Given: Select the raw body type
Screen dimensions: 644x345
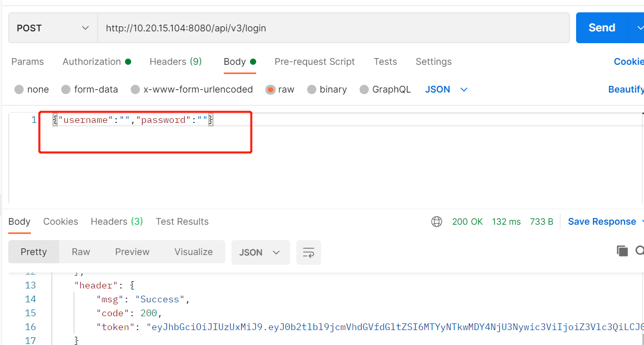Looking at the screenshot, I should click(280, 89).
